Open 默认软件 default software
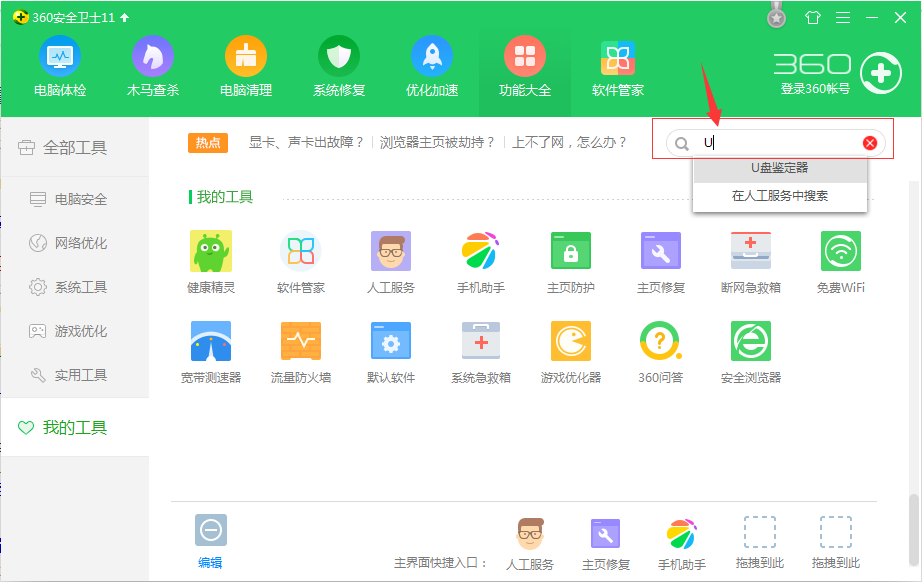The width and height of the screenshot is (922, 582). pos(390,352)
